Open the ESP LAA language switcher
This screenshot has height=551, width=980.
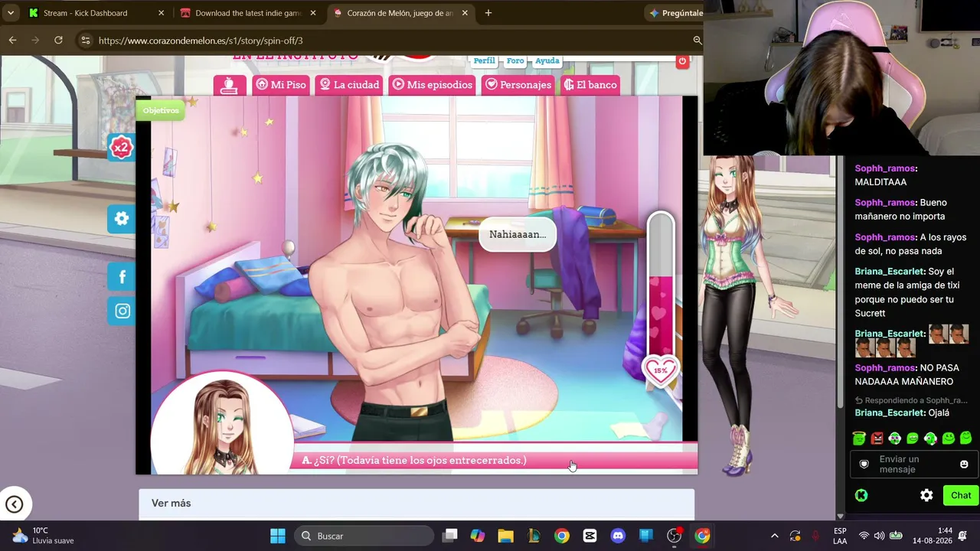click(840, 536)
